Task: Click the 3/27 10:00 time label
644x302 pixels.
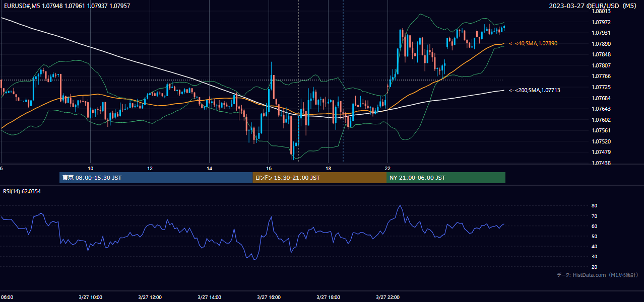Action: coord(90,297)
